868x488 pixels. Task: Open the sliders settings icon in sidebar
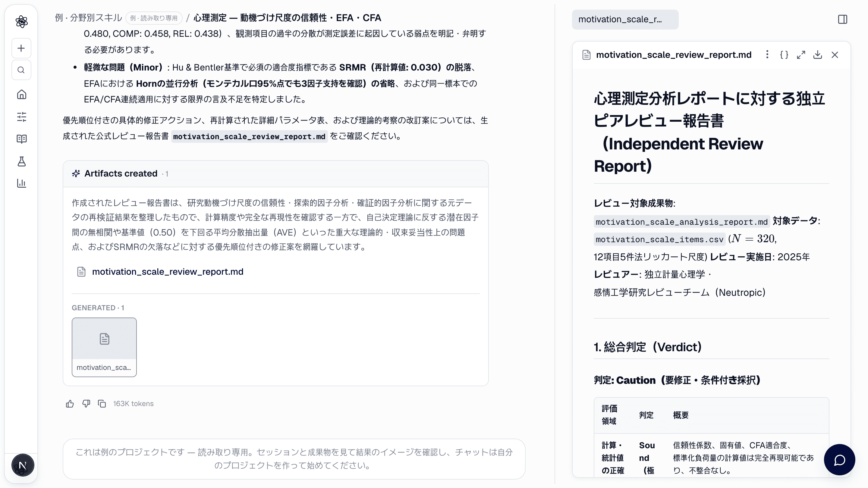[22, 117]
